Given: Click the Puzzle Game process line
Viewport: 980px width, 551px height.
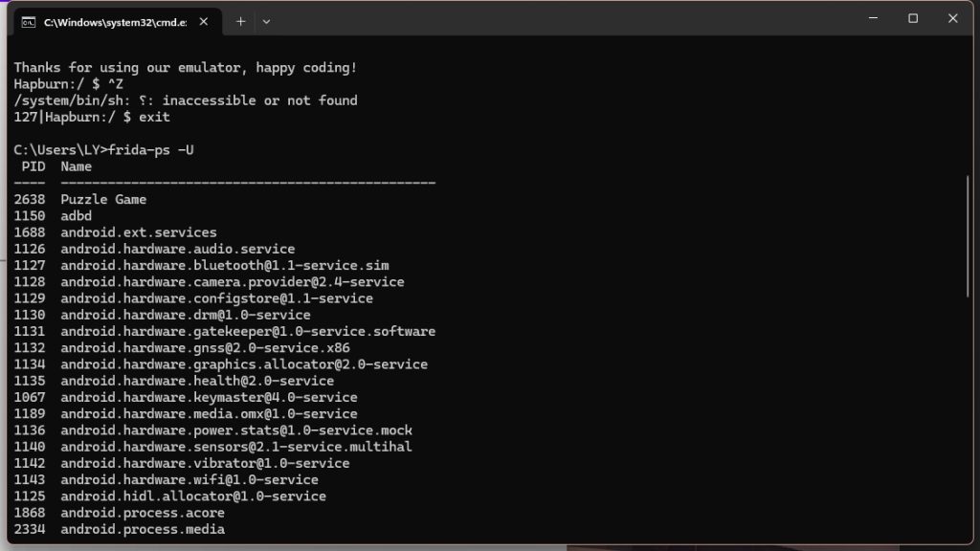Looking at the screenshot, I should click(x=80, y=200).
